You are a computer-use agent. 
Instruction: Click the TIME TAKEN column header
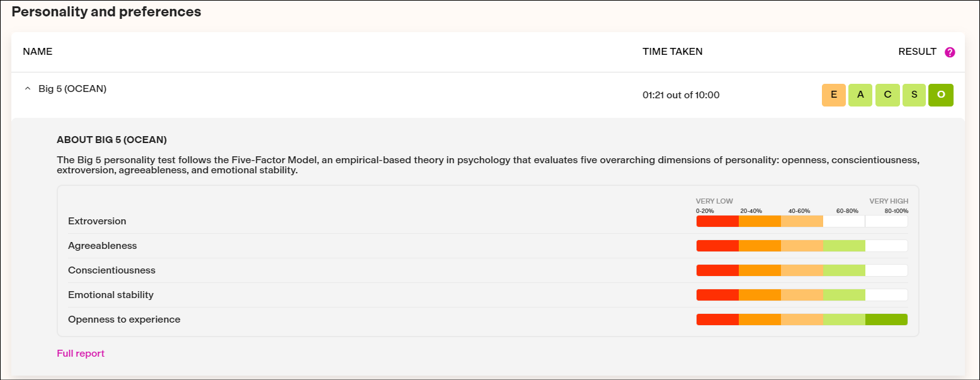(x=672, y=52)
